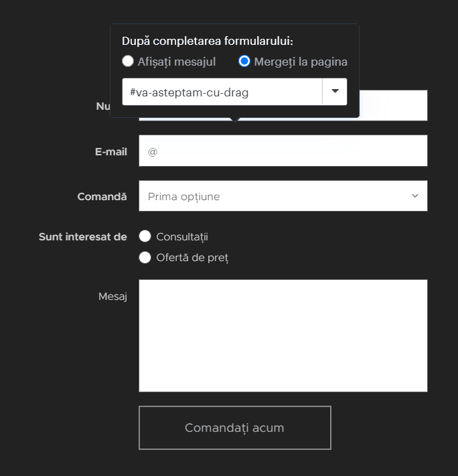Viewport: 458px width, 476px height.
Task: Click the După completarea formularului heading
Action: (x=208, y=41)
